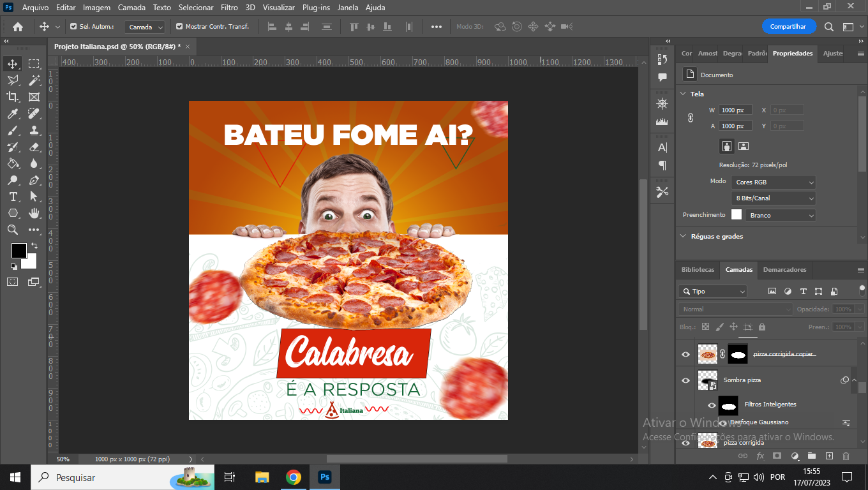The height and width of the screenshot is (490, 868).
Task: Click the Home button in options bar
Action: point(18,27)
